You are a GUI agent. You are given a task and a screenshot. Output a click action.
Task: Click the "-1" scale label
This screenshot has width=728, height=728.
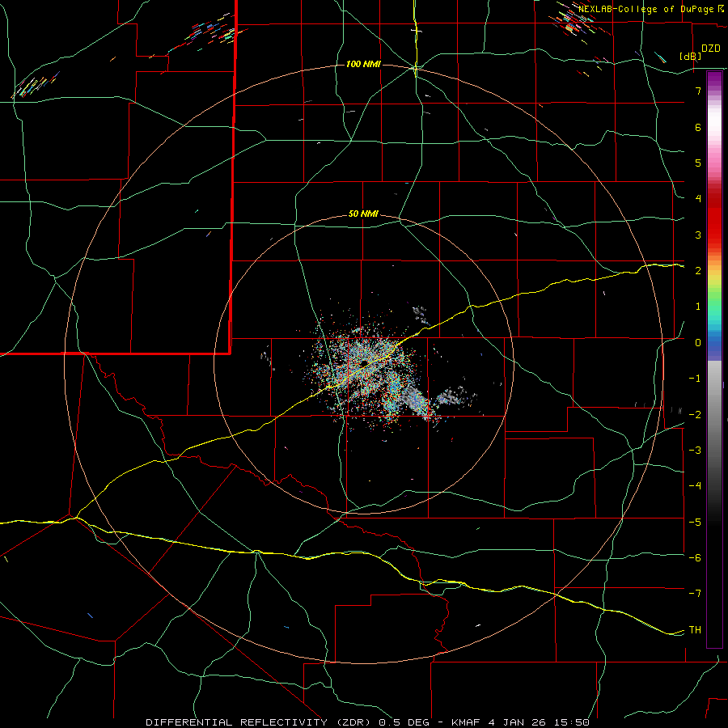pyautogui.click(x=695, y=379)
